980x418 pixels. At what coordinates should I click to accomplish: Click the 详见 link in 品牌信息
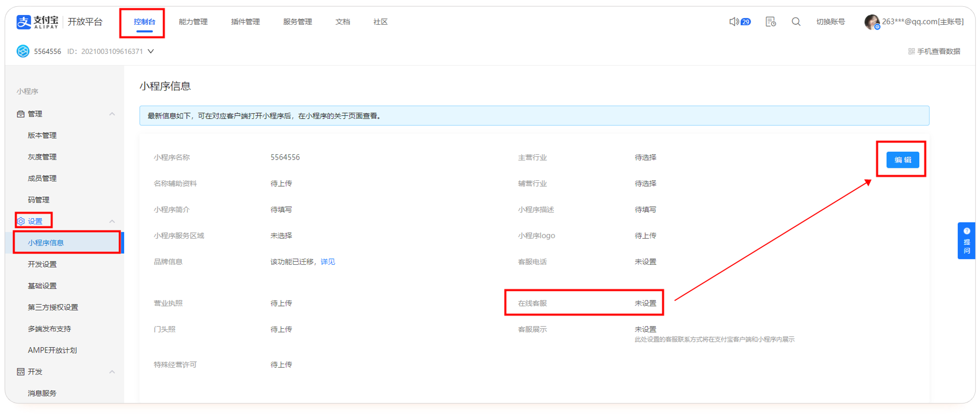pyautogui.click(x=328, y=262)
